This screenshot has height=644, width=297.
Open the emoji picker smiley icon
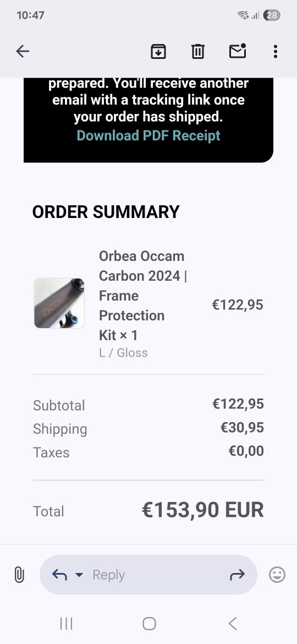tap(277, 575)
